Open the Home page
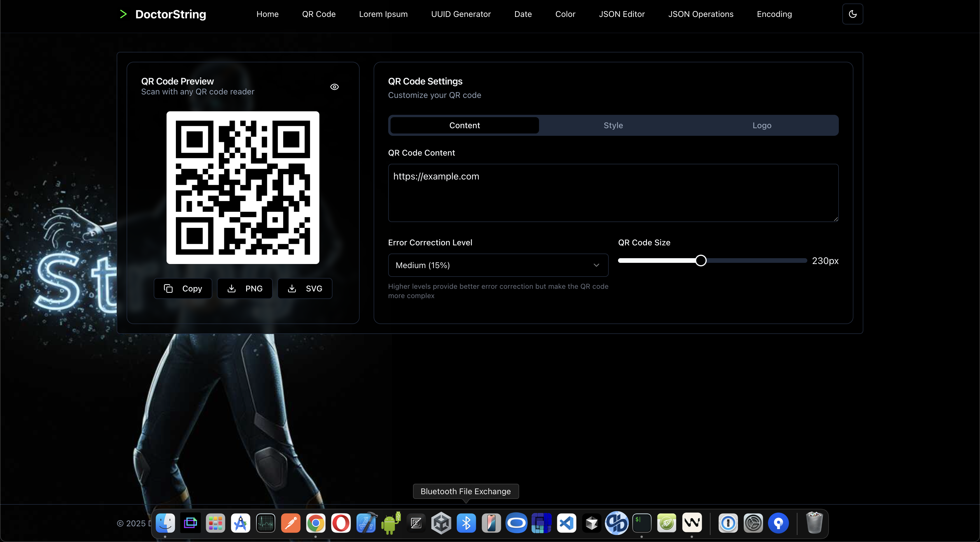This screenshot has width=980, height=542. pos(267,14)
